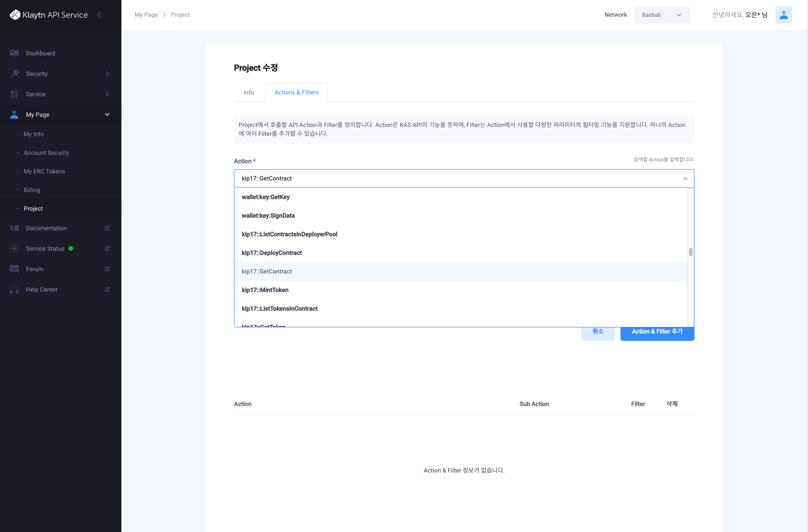Click the Sub Action column header
808x532 pixels.
534,404
